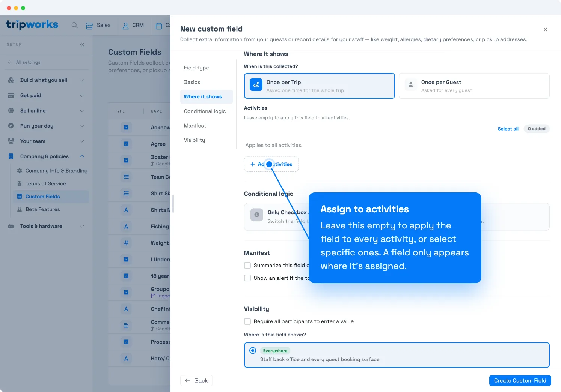The image size is (561, 392).
Task: Click the Company Info gear icon
Action: [x=20, y=171]
